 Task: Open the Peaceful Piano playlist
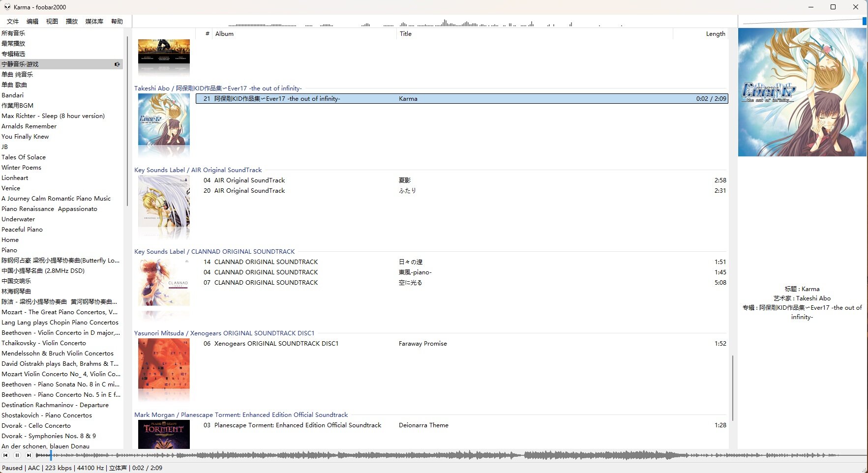pos(61,229)
